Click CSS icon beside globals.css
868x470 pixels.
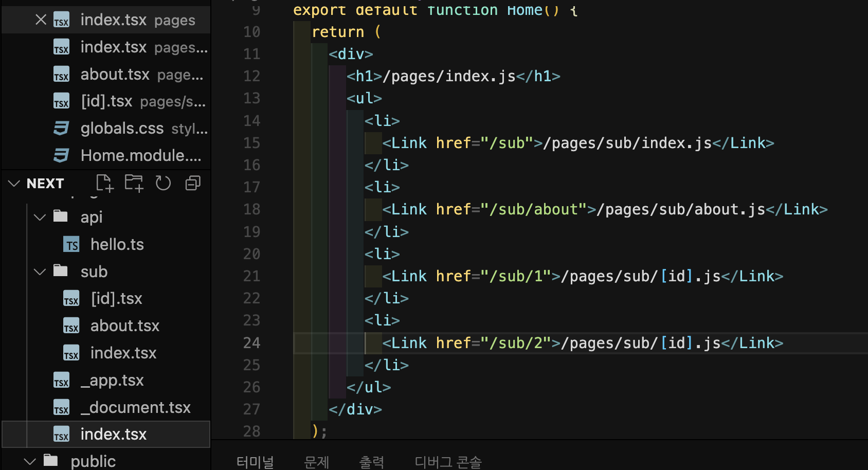[61, 129]
